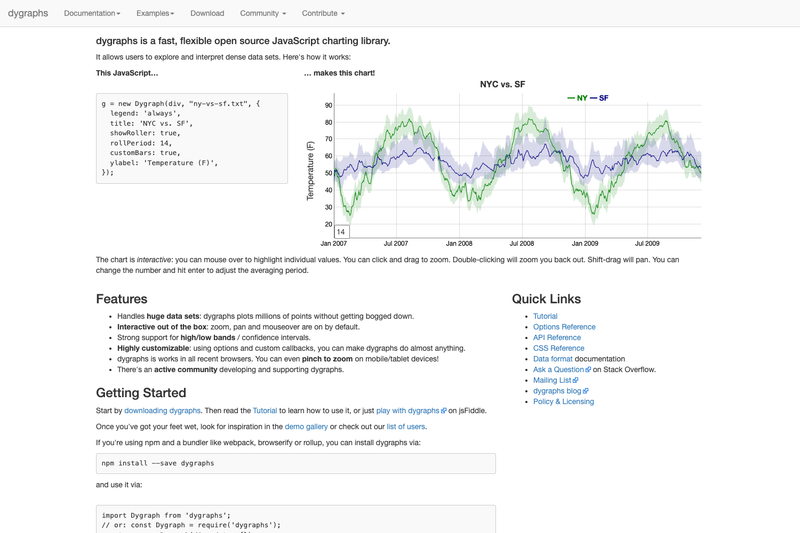The height and width of the screenshot is (533, 800).
Task: Click the 'huge data sets' feature bullet
Action: pos(265,316)
